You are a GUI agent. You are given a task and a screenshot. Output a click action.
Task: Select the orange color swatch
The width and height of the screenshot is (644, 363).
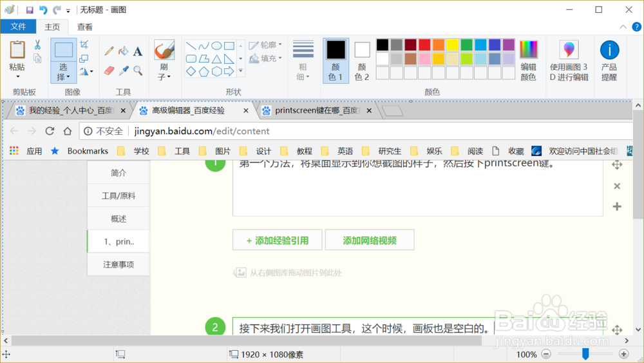(x=438, y=44)
